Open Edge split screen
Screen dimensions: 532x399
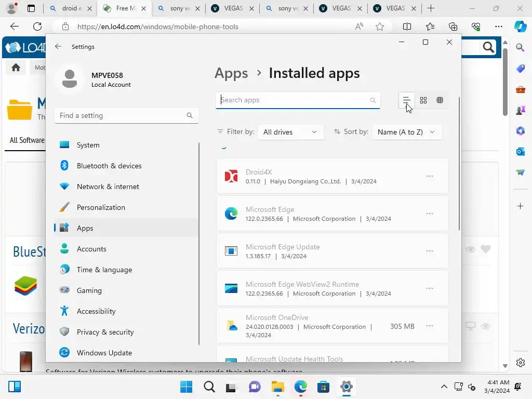click(x=407, y=26)
